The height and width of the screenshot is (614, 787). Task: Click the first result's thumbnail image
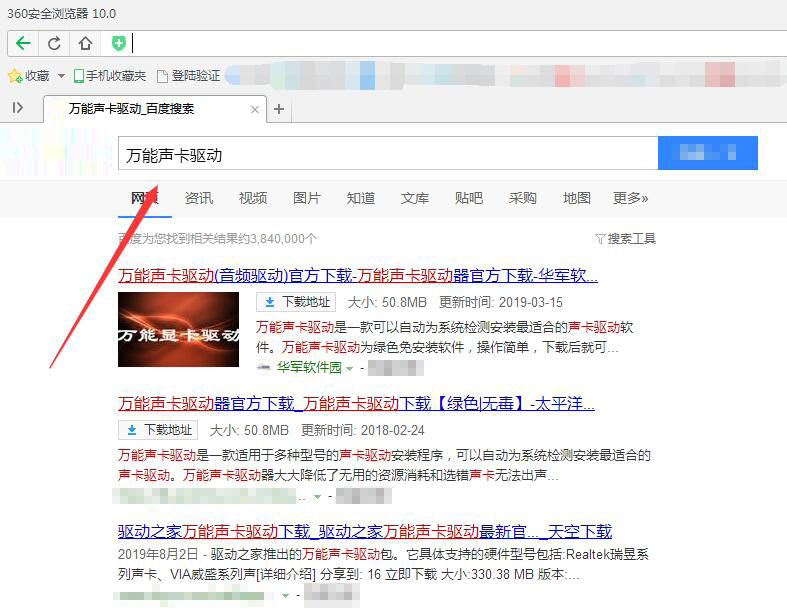(x=178, y=329)
